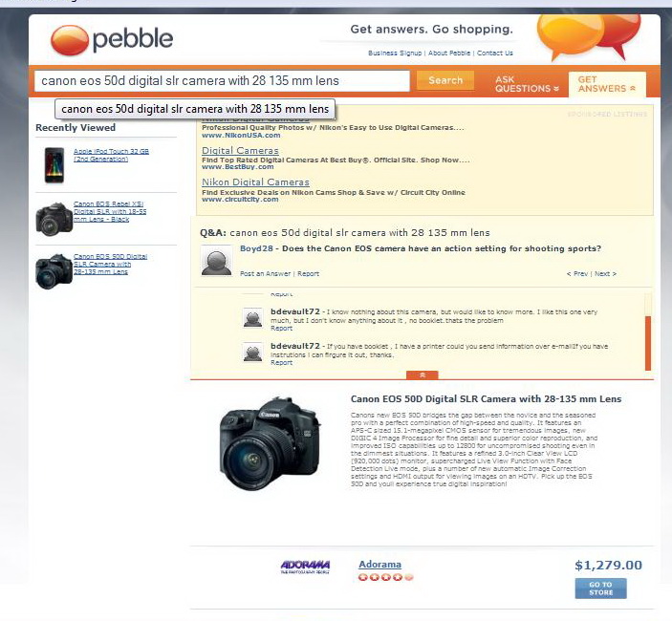
Task: Click the Apple iPod Touch thumbnail
Action: [x=54, y=165]
